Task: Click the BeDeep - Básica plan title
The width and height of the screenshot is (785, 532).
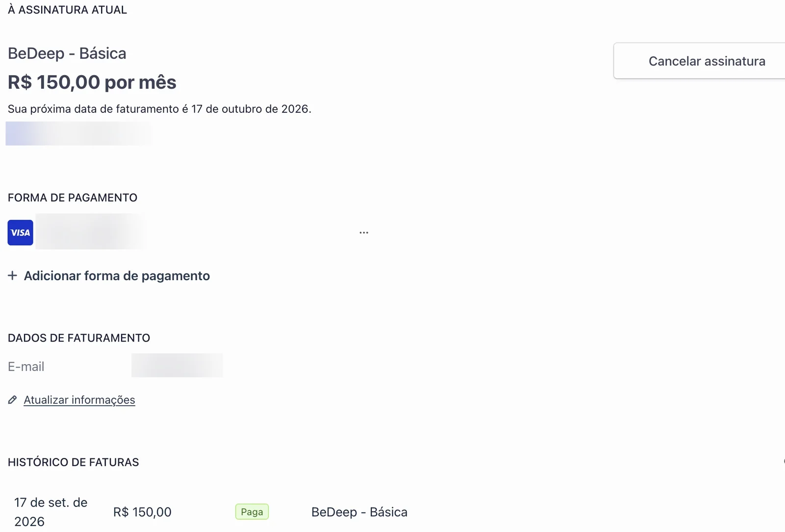Action: 67,53
